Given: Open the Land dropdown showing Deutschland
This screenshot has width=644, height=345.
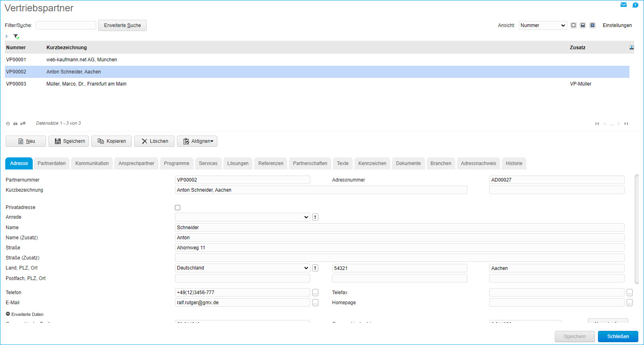Looking at the screenshot, I should pyautogui.click(x=242, y=268).
